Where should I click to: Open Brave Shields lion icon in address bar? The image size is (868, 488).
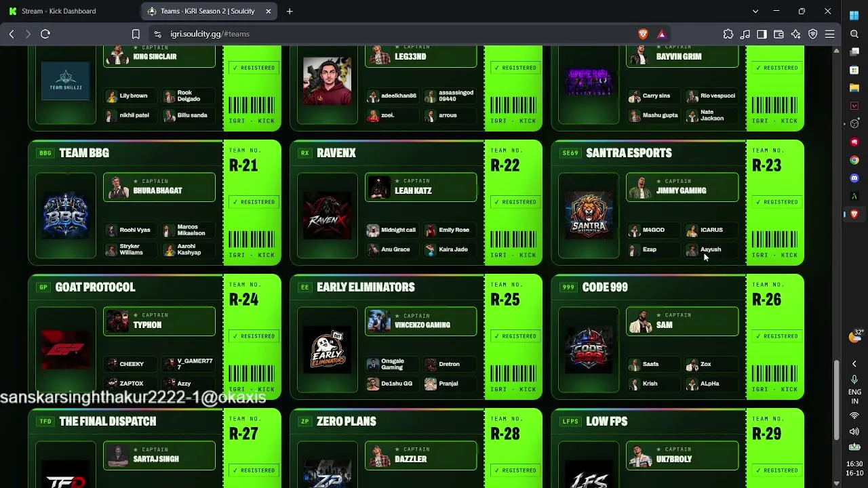click(x=643, y=34)
